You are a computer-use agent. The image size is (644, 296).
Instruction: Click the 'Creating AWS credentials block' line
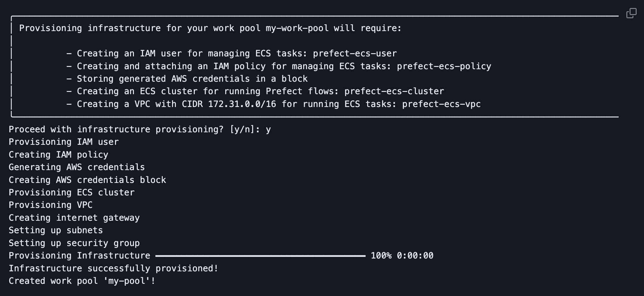pos(87,180)
